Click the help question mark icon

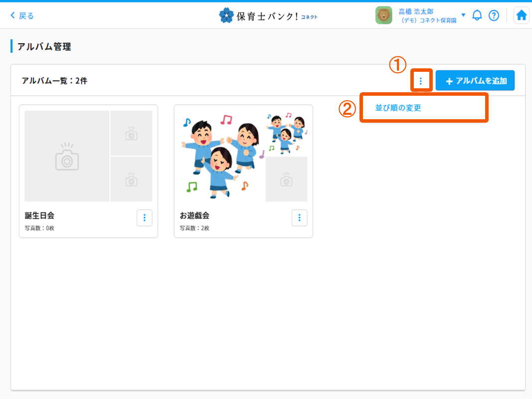(494, 15)
